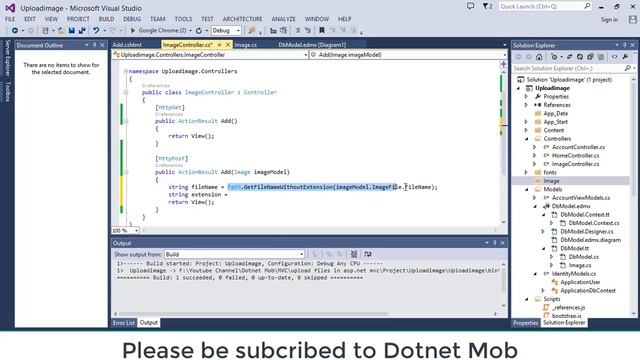Click Collapse All icon in Solution Explorer
Image resolution: width=640 pixels, height=360 pixels.
click(590, 57)
